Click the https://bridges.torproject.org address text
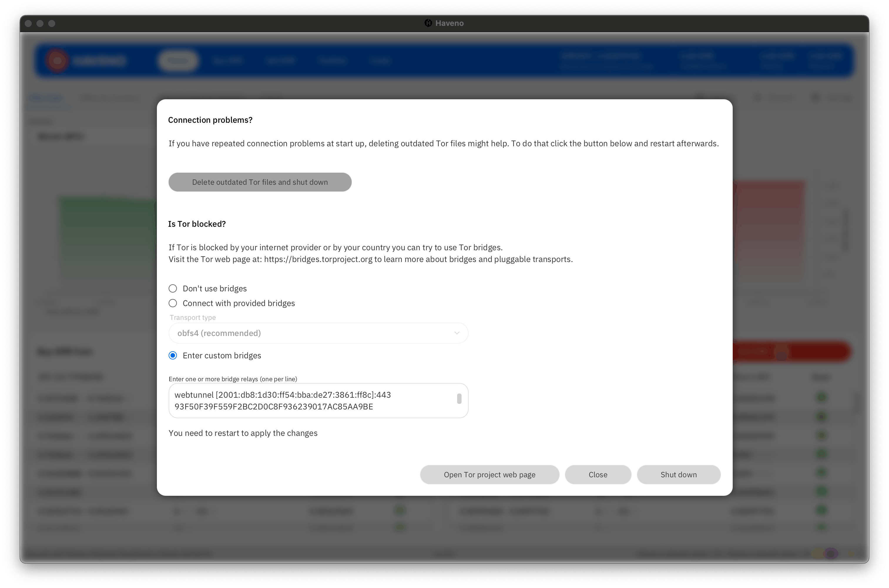Viewport: 889px width, 588px height. (x=318, y=259)
